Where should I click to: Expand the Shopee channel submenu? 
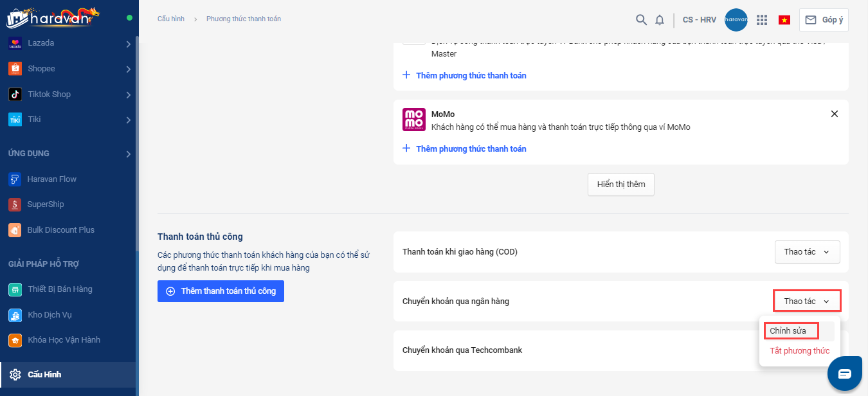(129, 69)
